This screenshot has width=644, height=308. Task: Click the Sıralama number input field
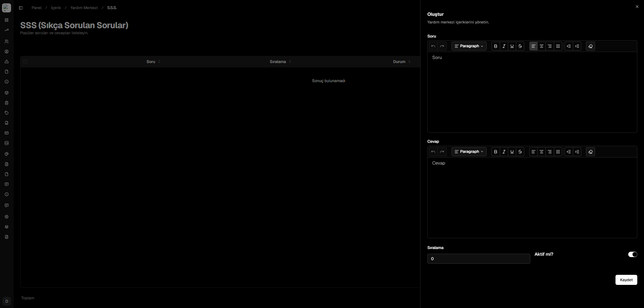coord(479,259)
